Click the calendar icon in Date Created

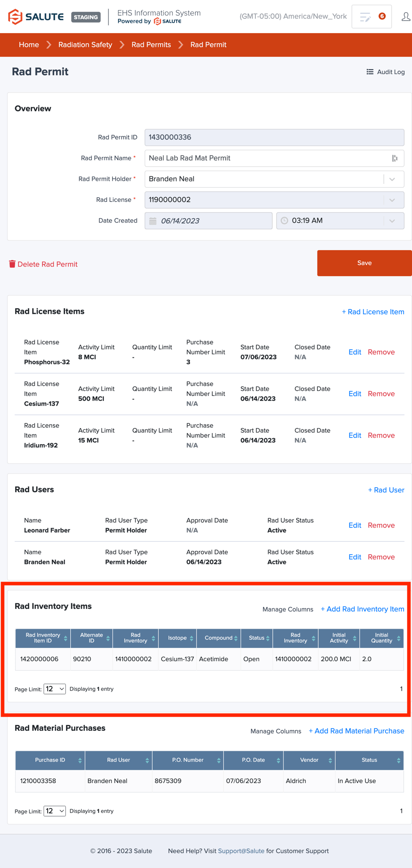[x=153, y=221]
